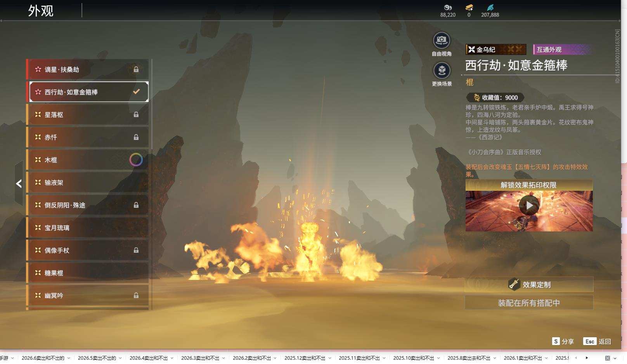
Task: Open dropdown arrow on 2025.12卖出和不出 tab
Action: pos(330,358)
